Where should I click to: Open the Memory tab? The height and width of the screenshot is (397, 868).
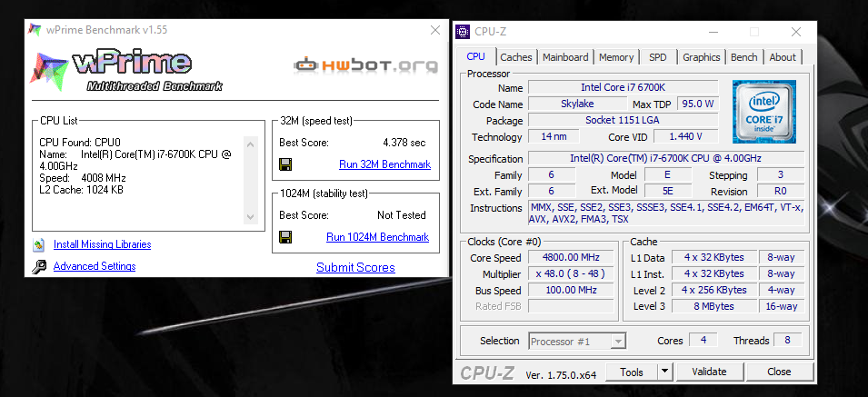tap(616, 57)
